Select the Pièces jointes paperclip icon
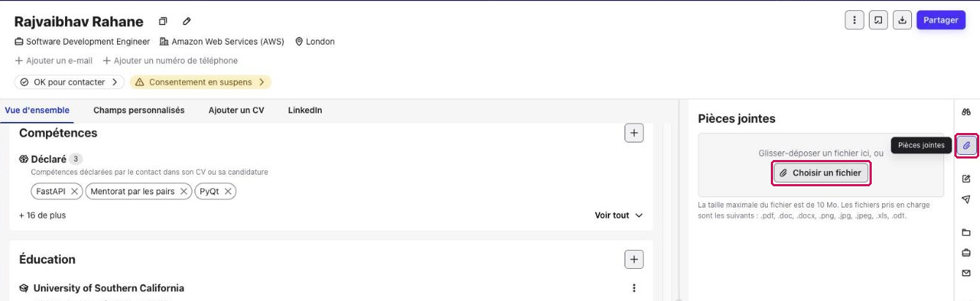 (966, 145)
